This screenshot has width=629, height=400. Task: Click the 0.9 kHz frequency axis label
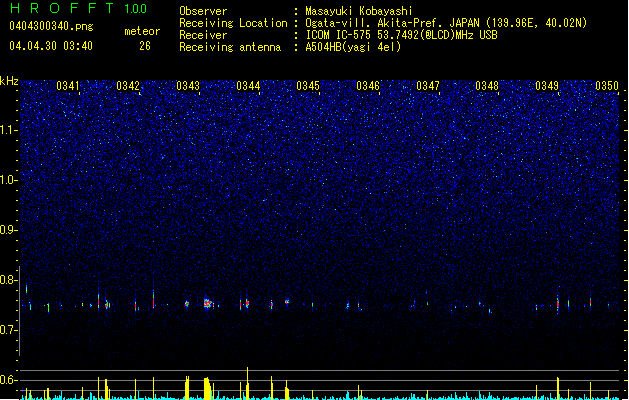click(x=9, y=230)
